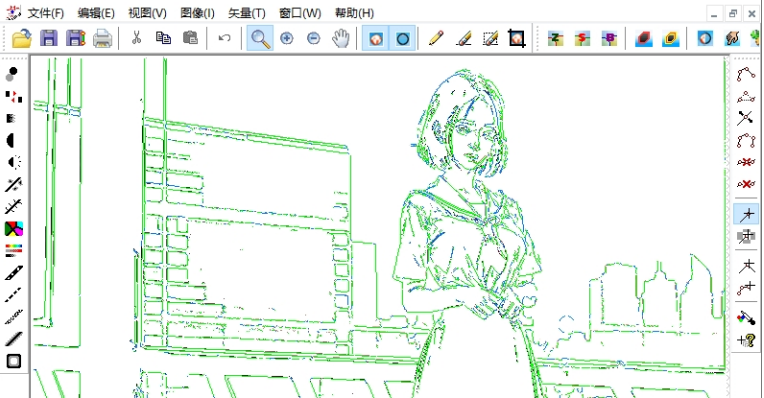Click the solid black half-circle brightness icon
764x398 pixels.
(11, 140)
